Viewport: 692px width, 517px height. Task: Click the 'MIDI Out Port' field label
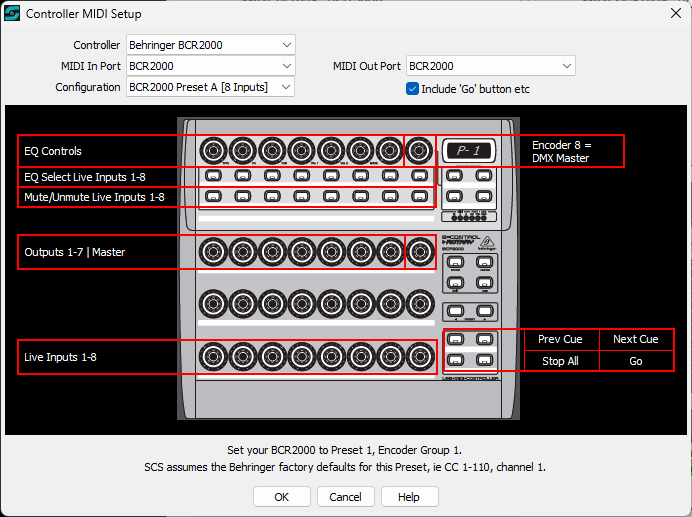point(366,66)
